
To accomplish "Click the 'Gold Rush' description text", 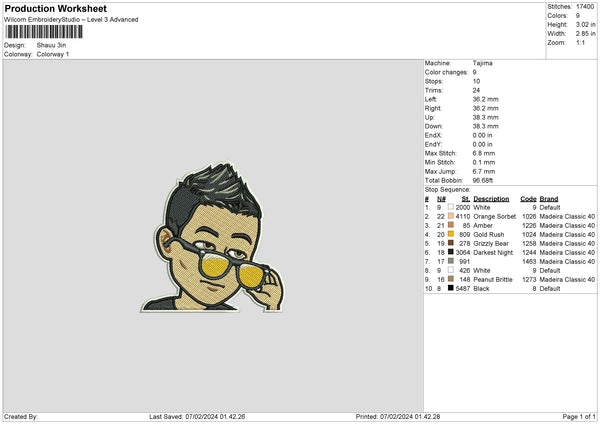I will (489, 234).
